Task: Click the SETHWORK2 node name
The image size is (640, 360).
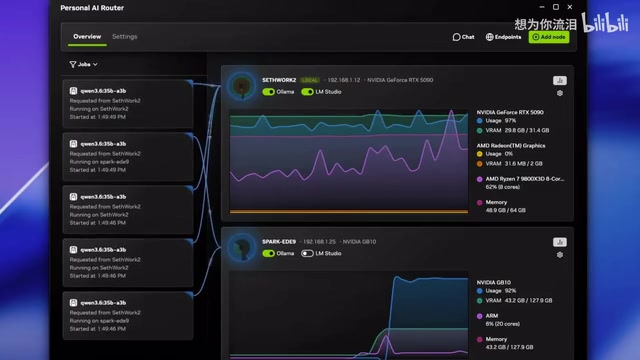Action: point(279,80)
